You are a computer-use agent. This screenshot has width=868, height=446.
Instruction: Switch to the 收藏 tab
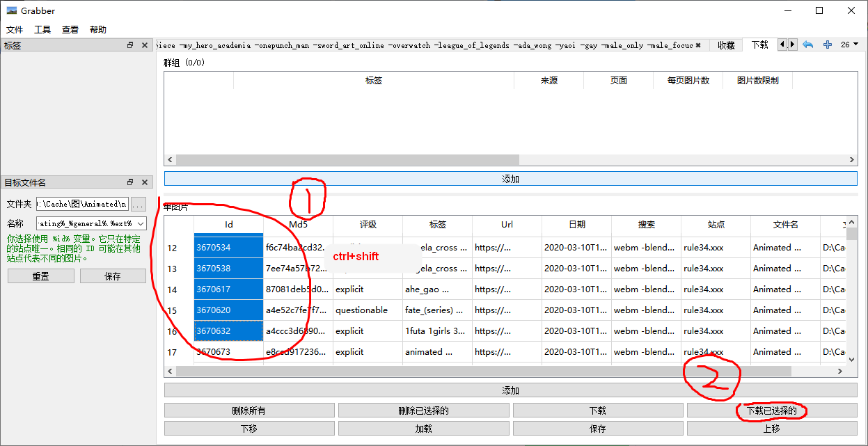click(726, 45)
